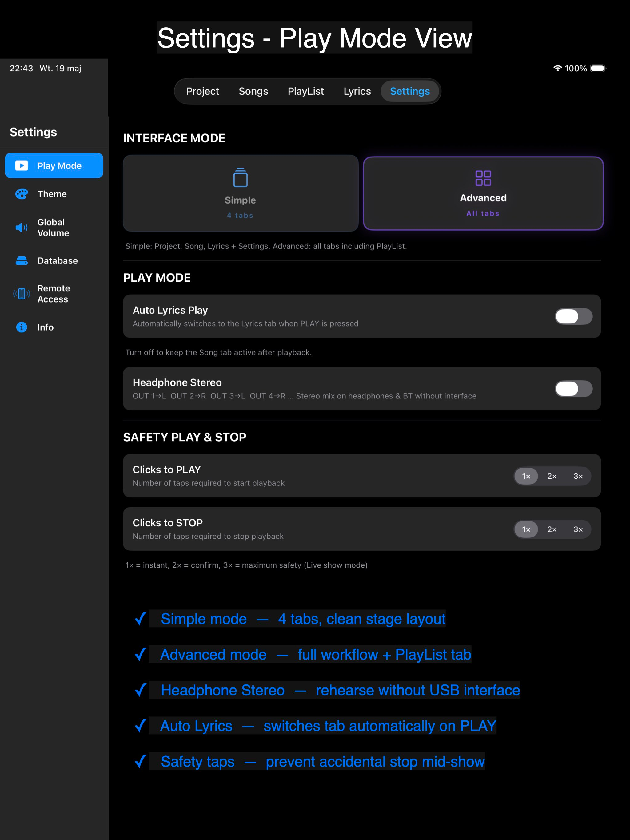Open Global Volume settings label
Image resolution: width=630 pixels, height=840 pixels.
tap(53, 228)
